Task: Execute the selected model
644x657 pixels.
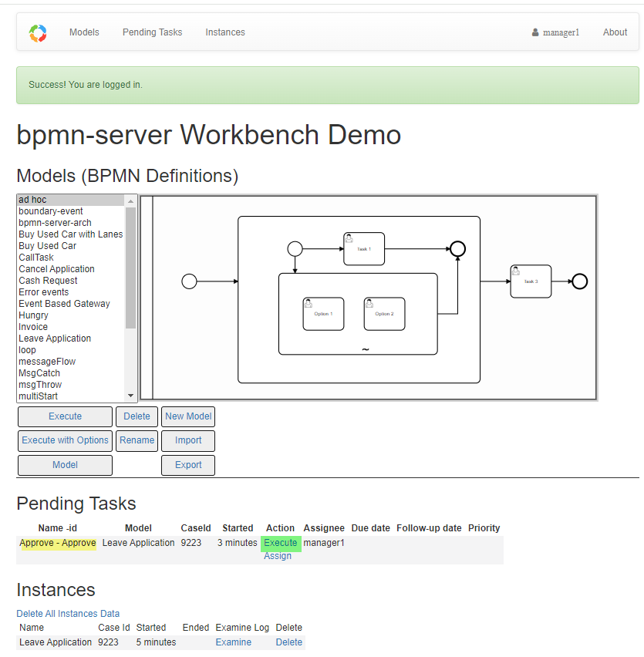Action: (65, 416)
